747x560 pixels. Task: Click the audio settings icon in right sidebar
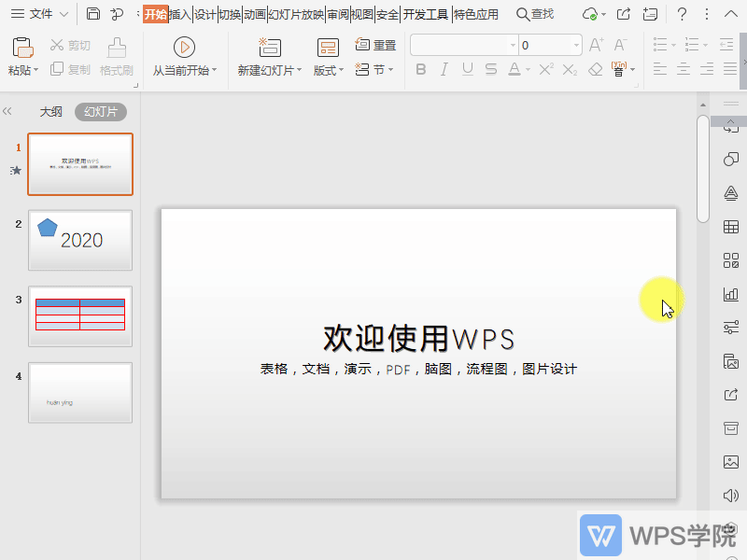pyautogui.click(x=730, y=496)
